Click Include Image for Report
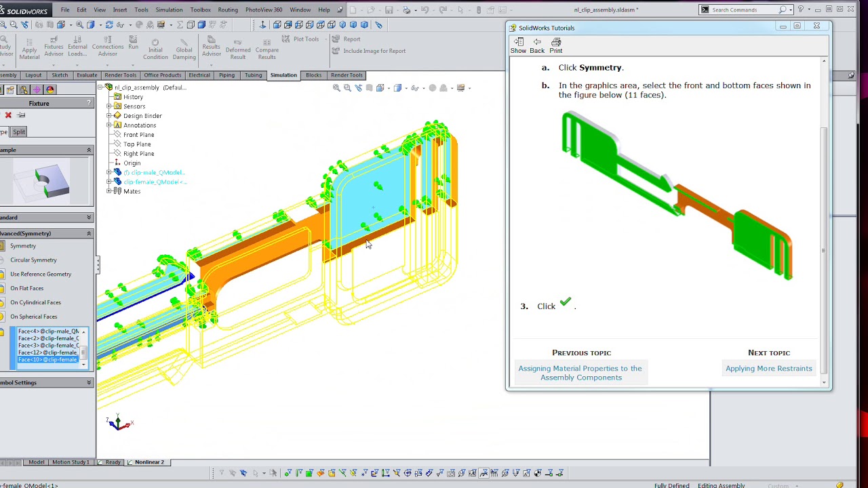868x488 pixels. pos(369,51)
